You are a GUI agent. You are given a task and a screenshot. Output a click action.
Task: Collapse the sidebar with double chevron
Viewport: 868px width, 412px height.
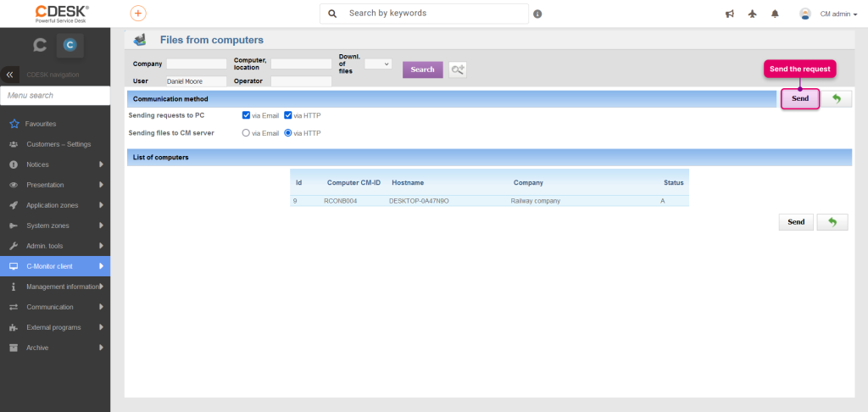9,75
